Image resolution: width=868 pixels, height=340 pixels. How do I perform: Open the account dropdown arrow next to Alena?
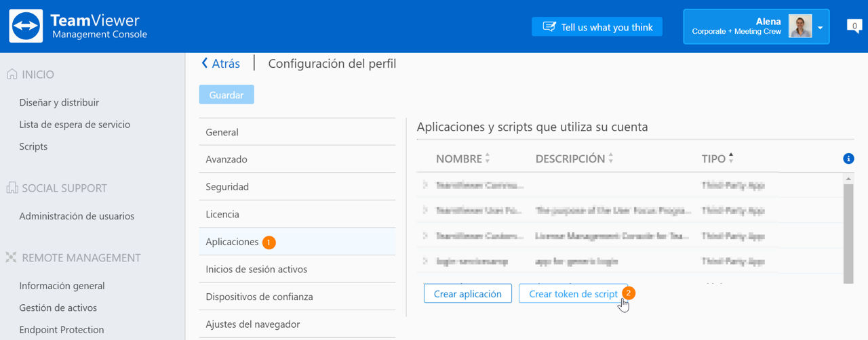tap(821, 28)
